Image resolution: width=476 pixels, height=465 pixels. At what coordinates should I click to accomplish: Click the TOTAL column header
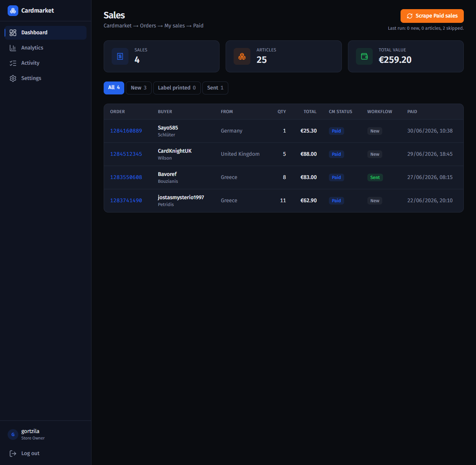point(310,112)
